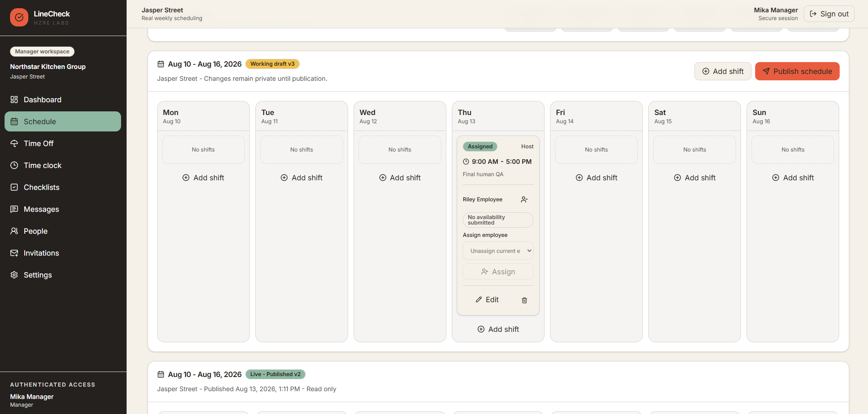Open the Time Off page
This screenshot has width=868, height=414.
click(63, 143)
